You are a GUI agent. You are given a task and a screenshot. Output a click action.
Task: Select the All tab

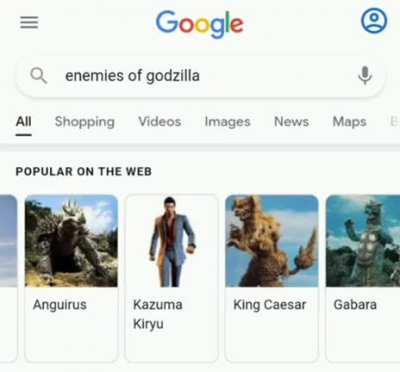tap(24, 122)
